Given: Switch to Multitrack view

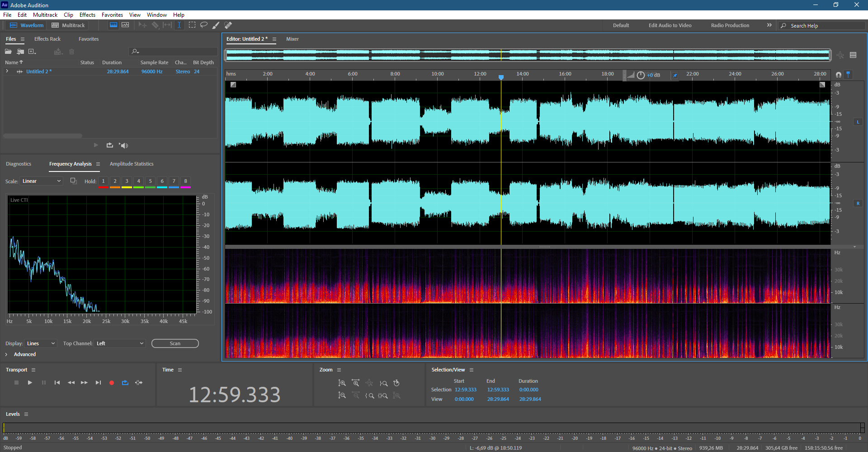Looking at the screenshot, I should 68,25.
